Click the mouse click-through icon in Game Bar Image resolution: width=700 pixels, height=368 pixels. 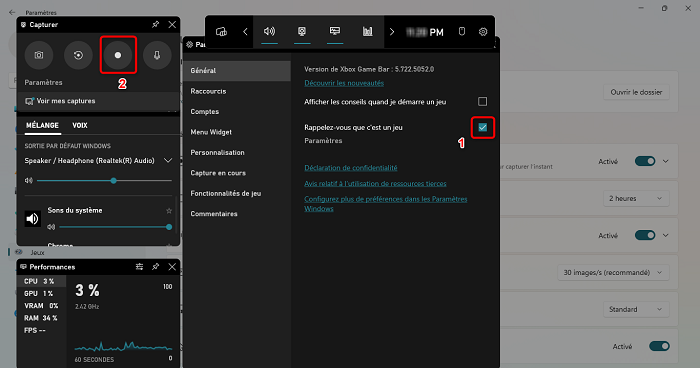click(462, 32)
